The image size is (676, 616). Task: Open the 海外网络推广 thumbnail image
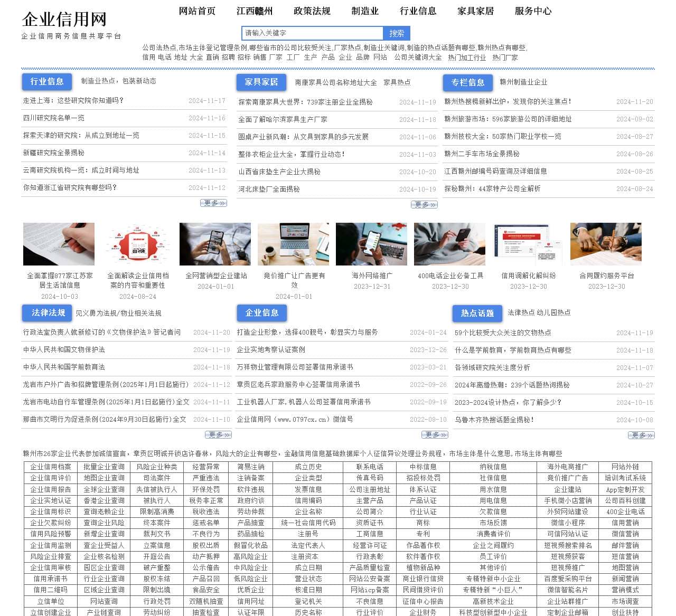click(x=371, y=244)
